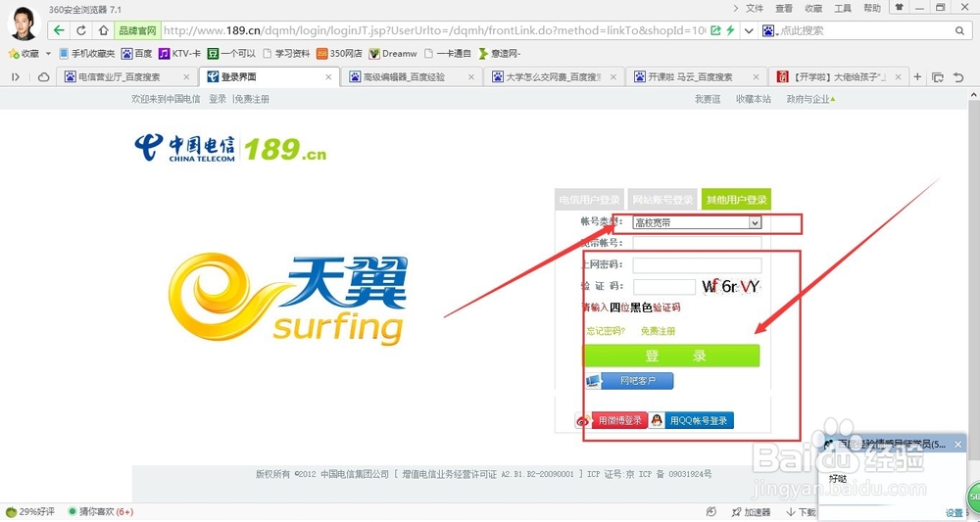Click the 验证码 input field
Viewport: 980px width, 522px height.
tap(664, 287)
